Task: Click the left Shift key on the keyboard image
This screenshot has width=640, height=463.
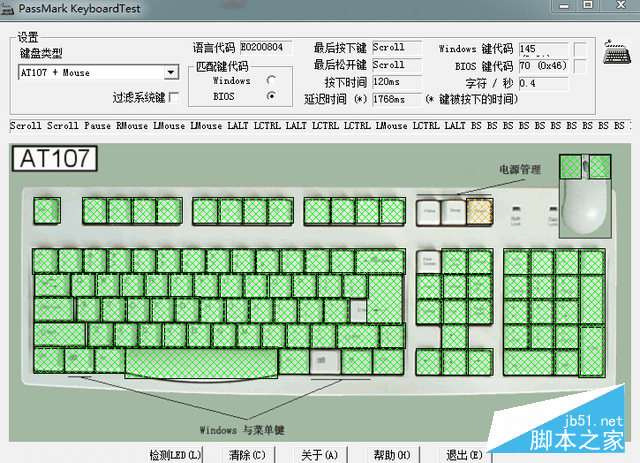Action: click(x=60, y=335)
